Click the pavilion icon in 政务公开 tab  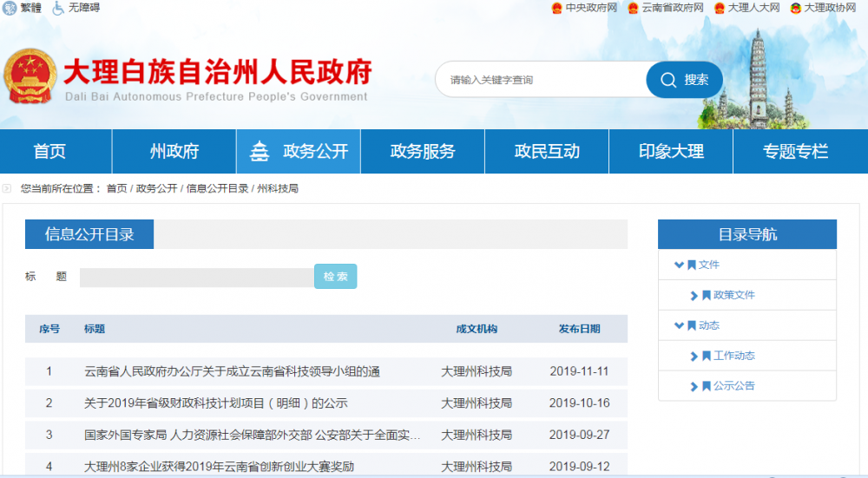(x=259, y=151)
